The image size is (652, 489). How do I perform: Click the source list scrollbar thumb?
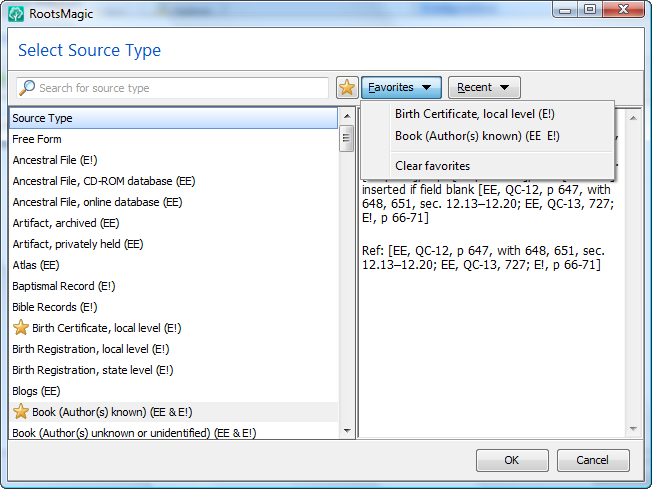[346, 139]
